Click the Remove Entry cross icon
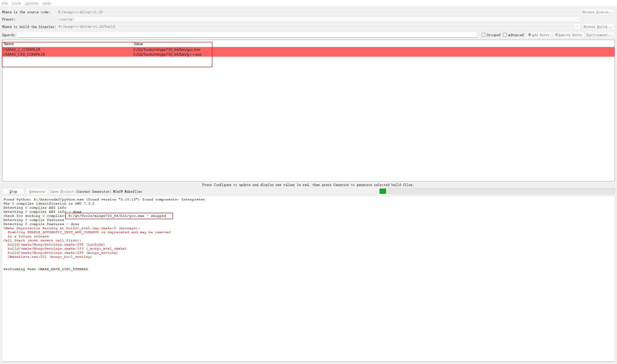The width and height of the screenshot is (617, 364). tap(557, 35)
